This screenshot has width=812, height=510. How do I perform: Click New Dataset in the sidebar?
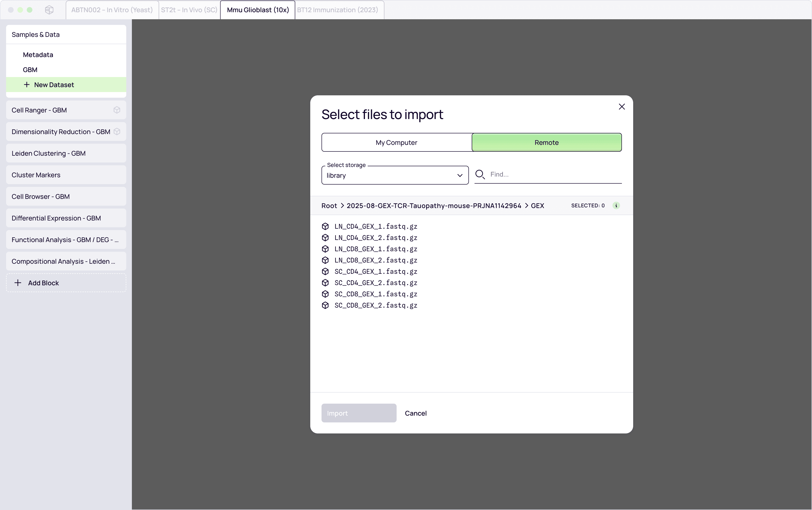pos(54,85)
